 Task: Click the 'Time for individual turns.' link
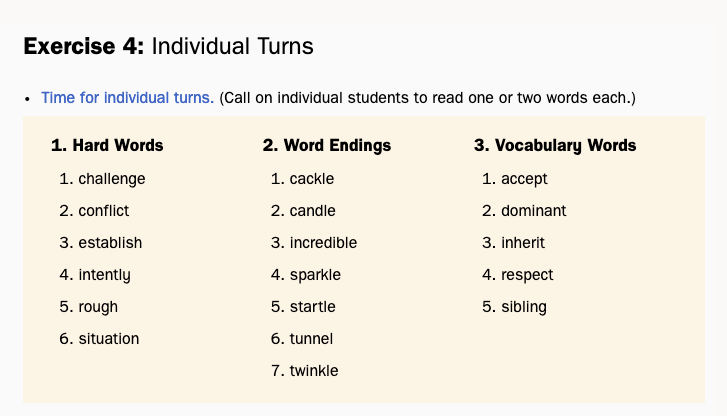pyautogui.click(x=127, y=98)
